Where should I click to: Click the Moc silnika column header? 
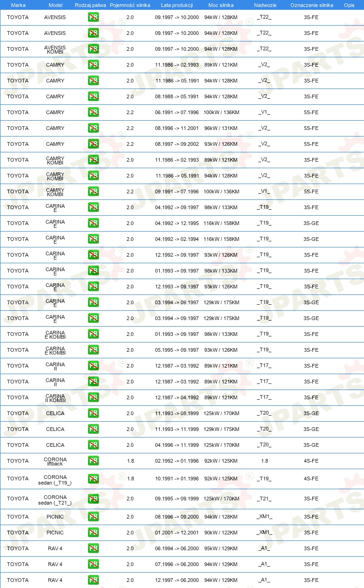point(221,5)
